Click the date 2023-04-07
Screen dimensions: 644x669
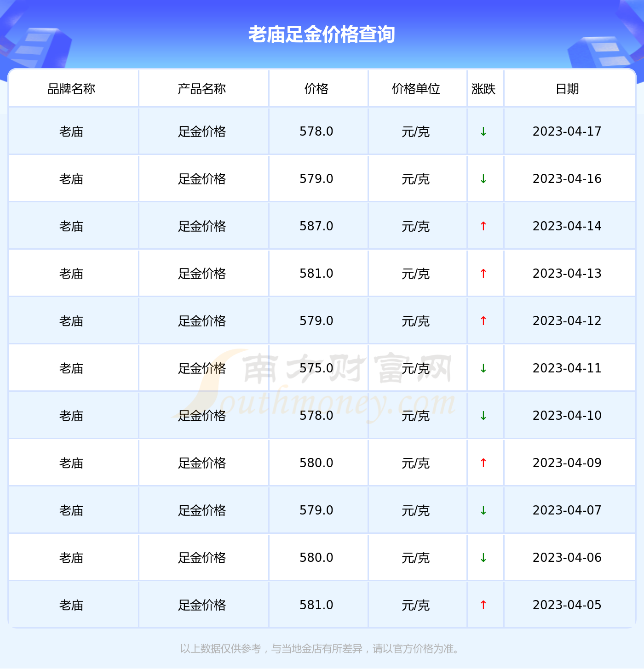coord(567,510)
